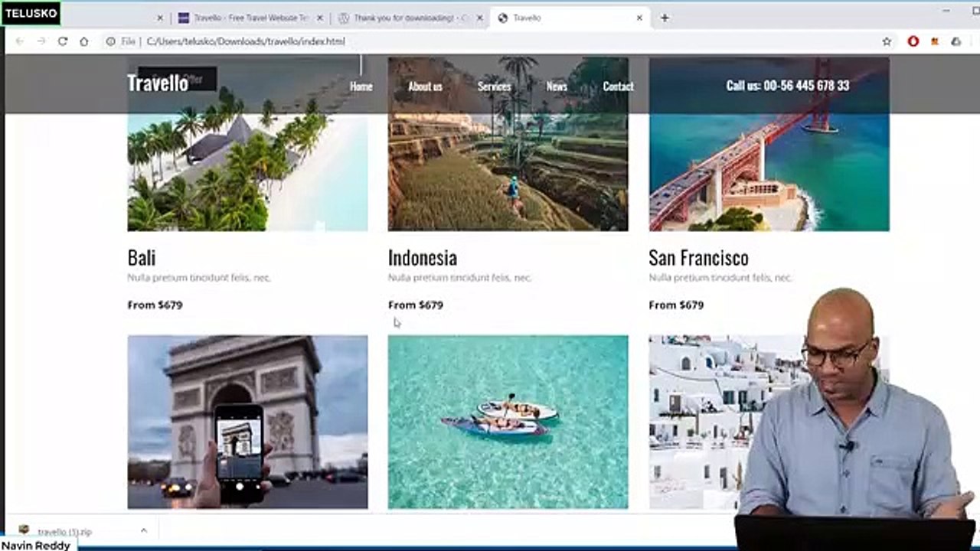The height and width of the screenshot is (551, 980).
Task: Select the Bali destination title
Action: [x=142, y=258]
